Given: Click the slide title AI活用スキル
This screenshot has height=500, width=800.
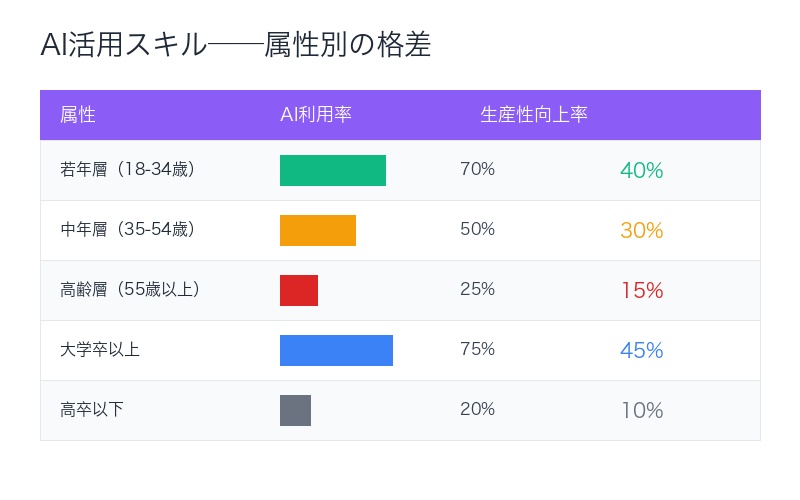Looking at the screenshot, I should [x=235, y=45].
